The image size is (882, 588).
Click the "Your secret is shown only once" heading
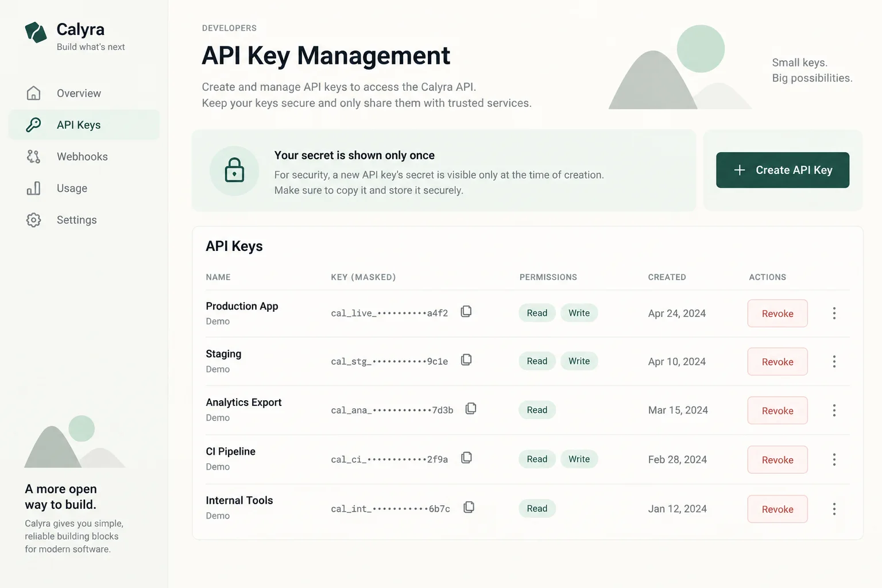354,155
